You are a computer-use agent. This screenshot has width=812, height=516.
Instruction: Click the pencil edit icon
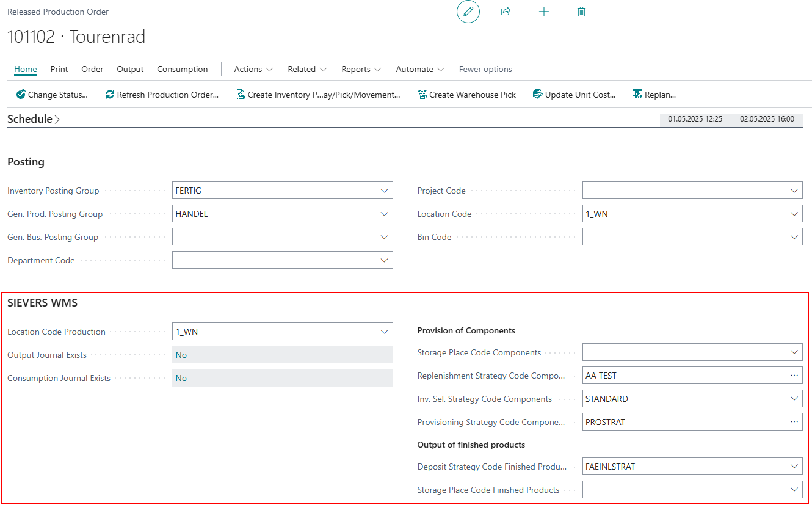click(x=468, y=12)
